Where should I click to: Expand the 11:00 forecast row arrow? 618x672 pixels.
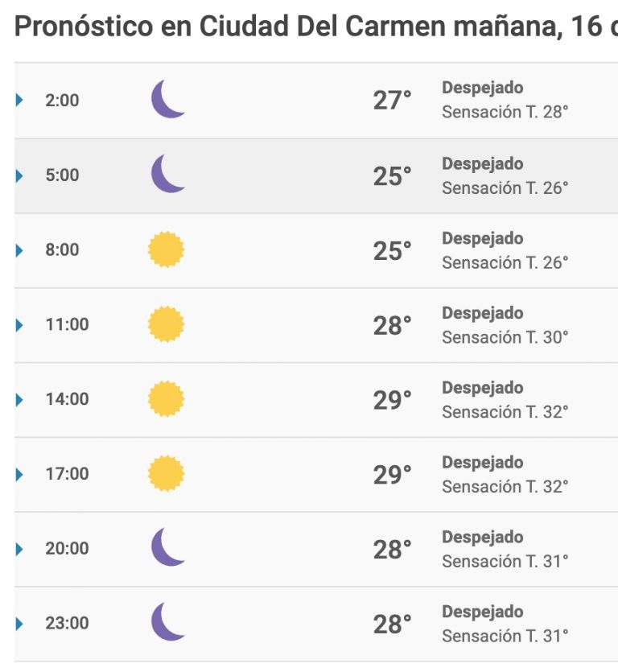19,325
